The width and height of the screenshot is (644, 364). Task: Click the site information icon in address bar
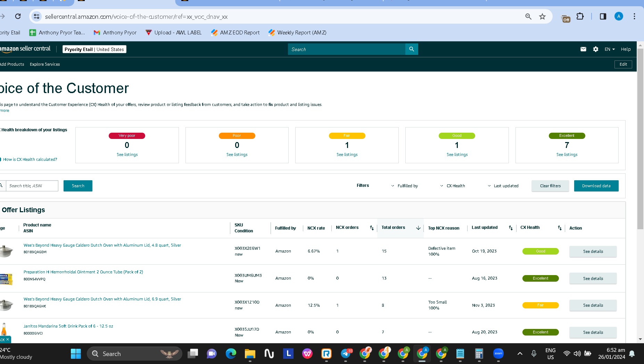(x=36, y=16)
